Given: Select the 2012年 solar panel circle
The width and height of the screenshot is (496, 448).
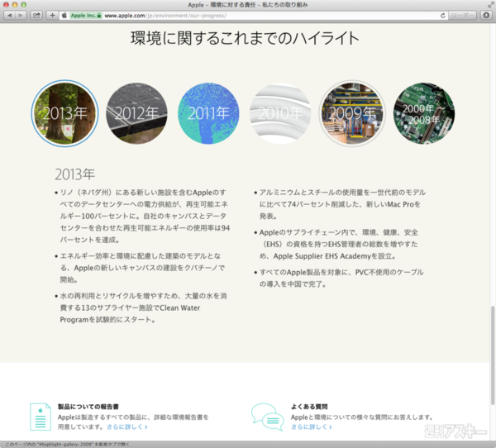Looking at the screenshot, I should coord(136,113).
